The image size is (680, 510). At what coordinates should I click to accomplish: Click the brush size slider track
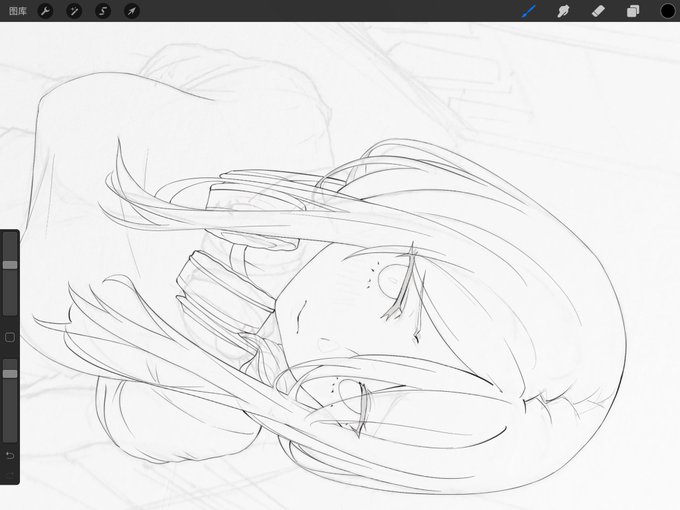pyautogui.click(x=10, y=274)
